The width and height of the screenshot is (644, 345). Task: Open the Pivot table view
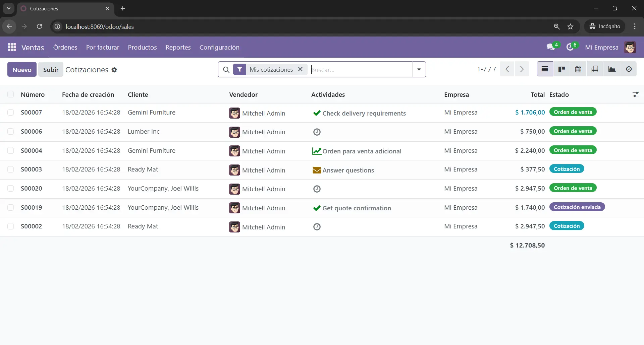click(595, 69)
